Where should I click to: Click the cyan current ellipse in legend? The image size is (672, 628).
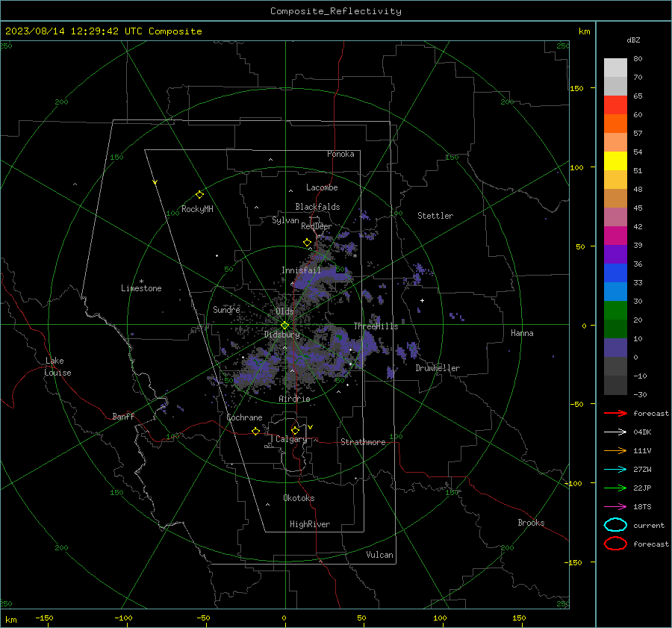(x=615, y=525)
